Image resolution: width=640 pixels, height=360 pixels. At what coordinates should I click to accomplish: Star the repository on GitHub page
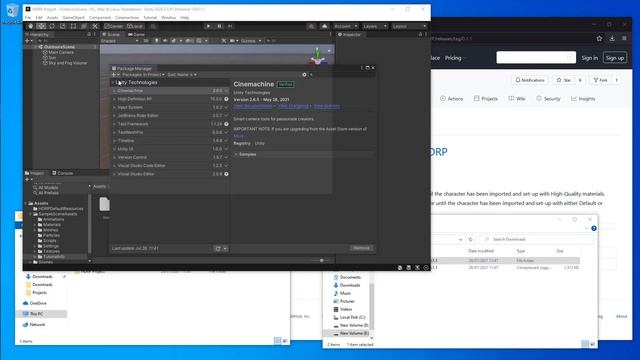click(x=563, y=80)
